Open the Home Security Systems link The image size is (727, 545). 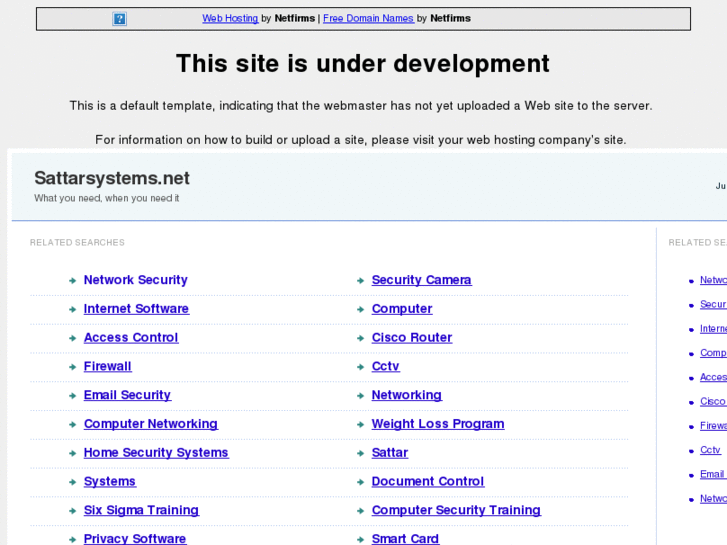click(156, 452)
